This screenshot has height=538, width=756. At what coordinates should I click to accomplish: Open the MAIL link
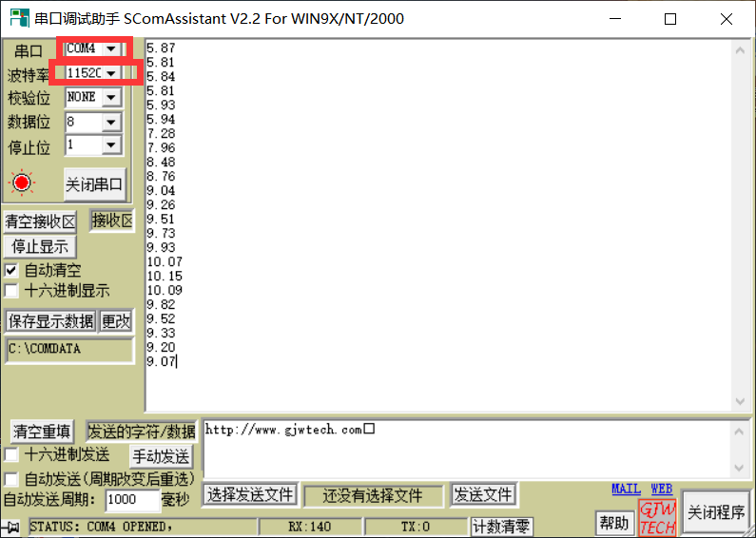[626, 489]
